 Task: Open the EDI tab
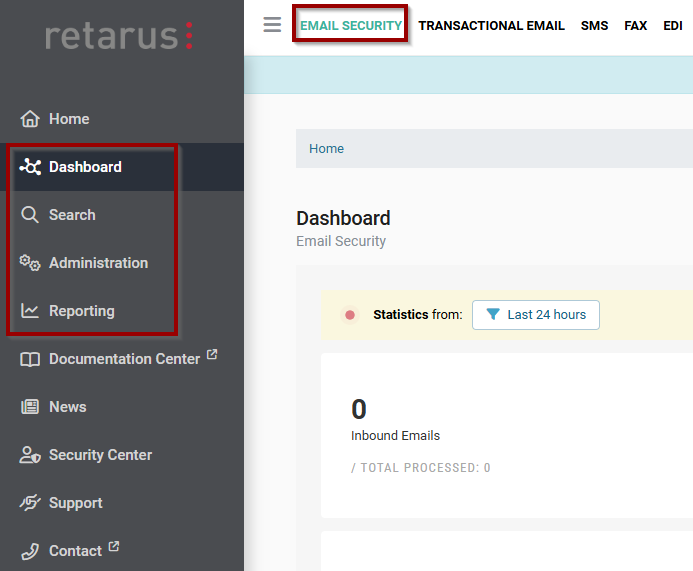(x=672, y=26)
